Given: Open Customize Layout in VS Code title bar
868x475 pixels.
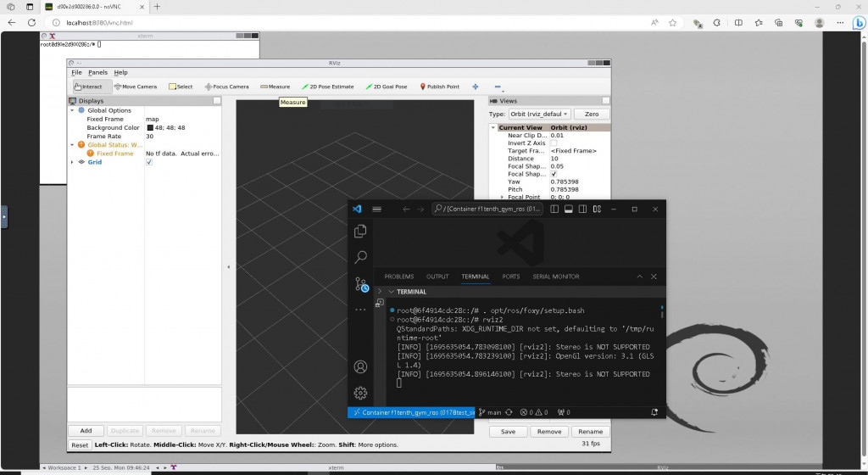Looking at the screenshot, I should pyautogui.click(x=597, y=210).
